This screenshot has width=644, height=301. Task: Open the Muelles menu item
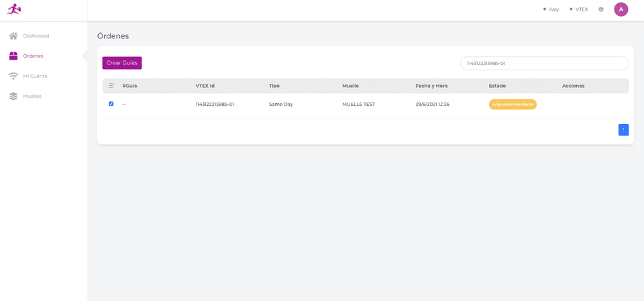(x=32, y=96)
